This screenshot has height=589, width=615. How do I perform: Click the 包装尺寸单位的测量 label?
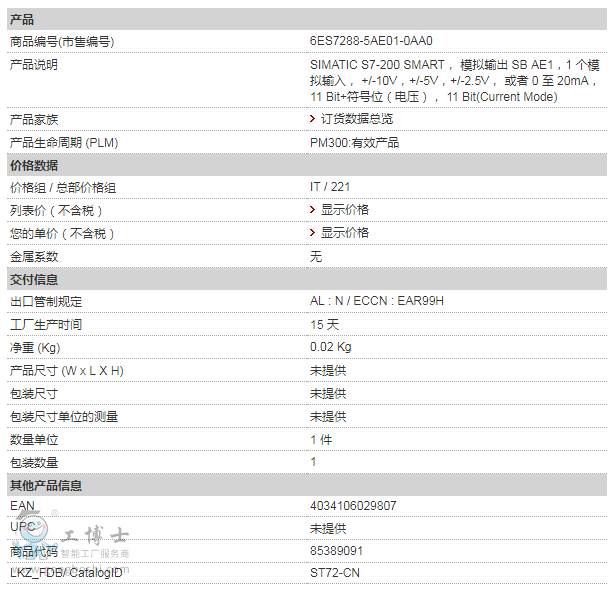click(x=64, y=417)
